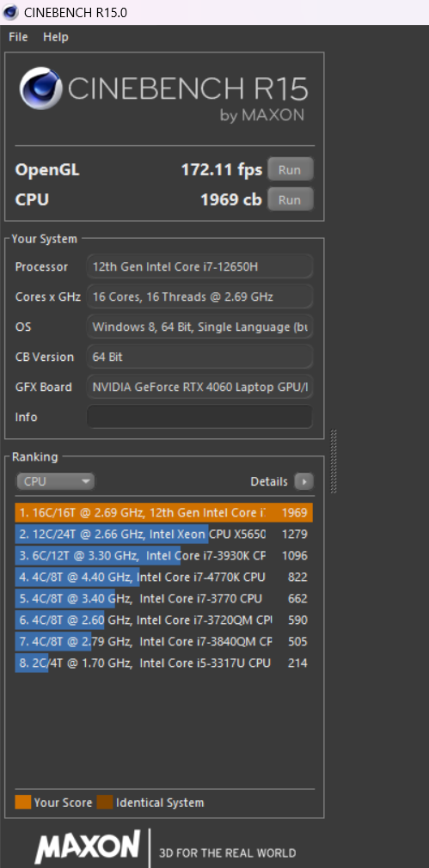Select the Core i7-3840QM ranking row
Image resolution: width=429 pixels, height=868 pixels.
[x=164, y=642]
